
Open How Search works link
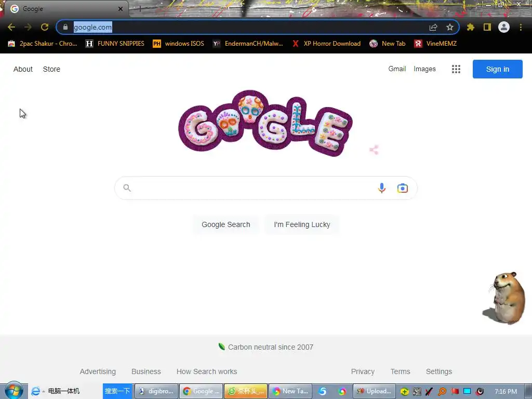(x=207, y=371)
